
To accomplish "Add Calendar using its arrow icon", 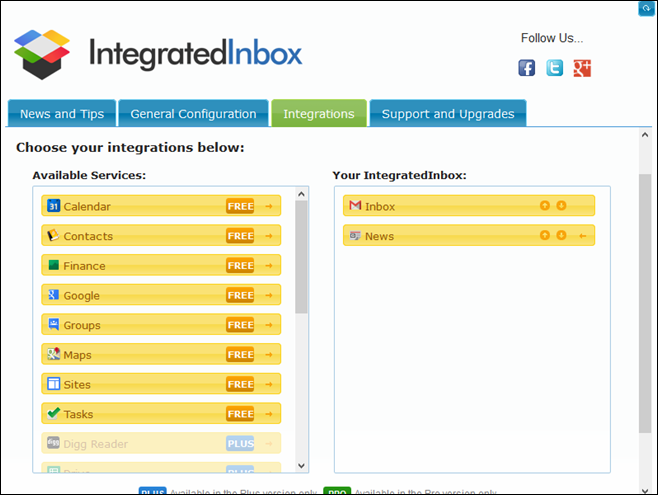I will 269,206.
